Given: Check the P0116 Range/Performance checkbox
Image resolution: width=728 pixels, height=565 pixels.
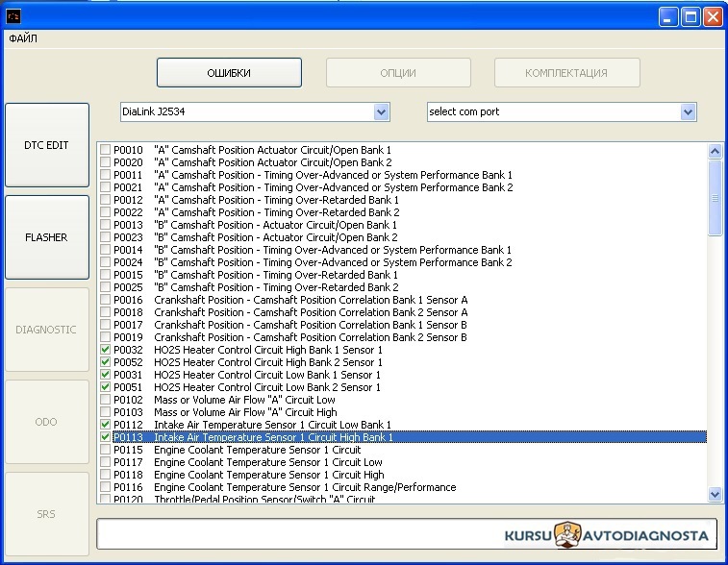Looking at the screenshot, I should [106, 487].
